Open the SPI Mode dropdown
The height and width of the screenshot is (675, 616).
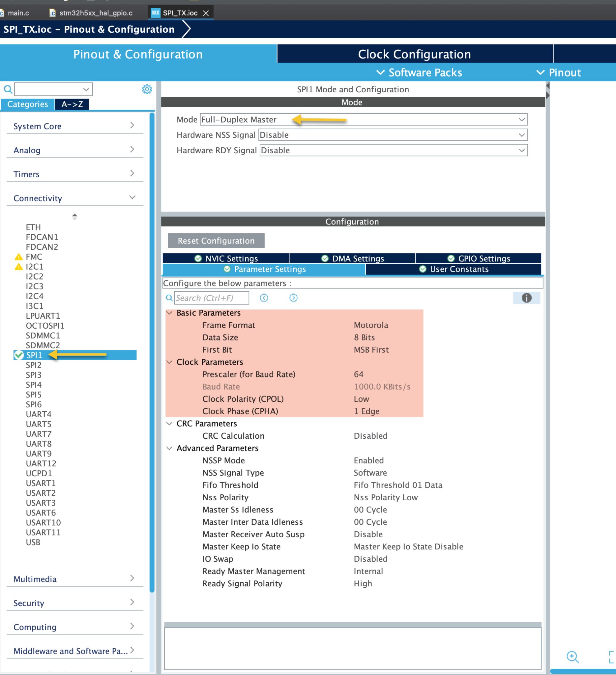pyautogui.click(x=521, y=120)
